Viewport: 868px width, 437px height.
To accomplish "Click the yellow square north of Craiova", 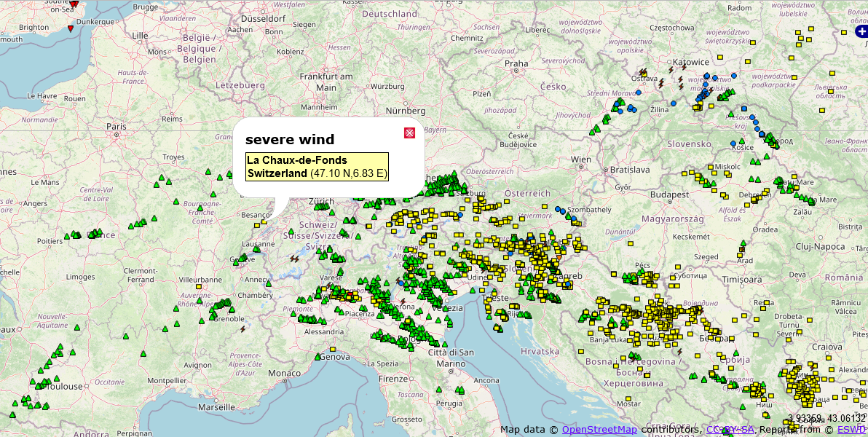I will [808, 319].
